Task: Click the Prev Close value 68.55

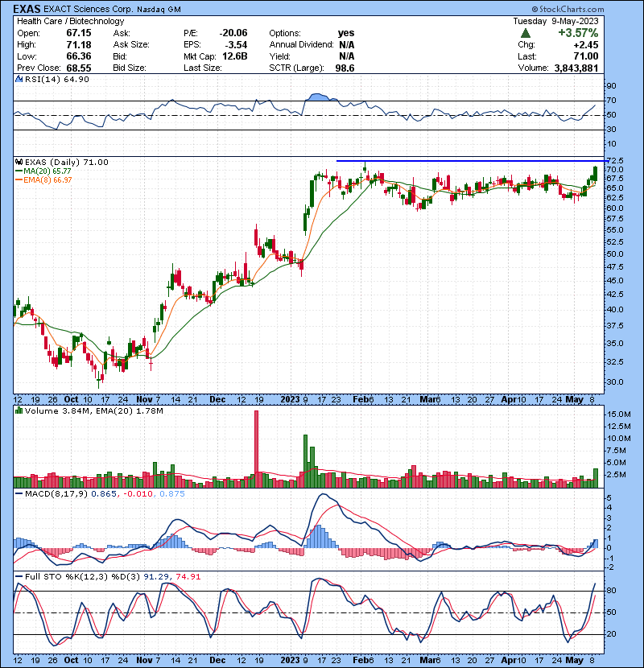Action: point(79,68)
